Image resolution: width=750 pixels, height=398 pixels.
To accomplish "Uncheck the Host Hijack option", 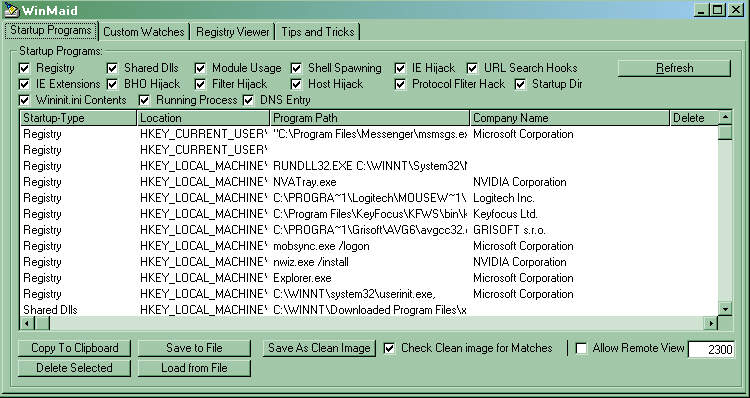I will [x=297, y=84].
